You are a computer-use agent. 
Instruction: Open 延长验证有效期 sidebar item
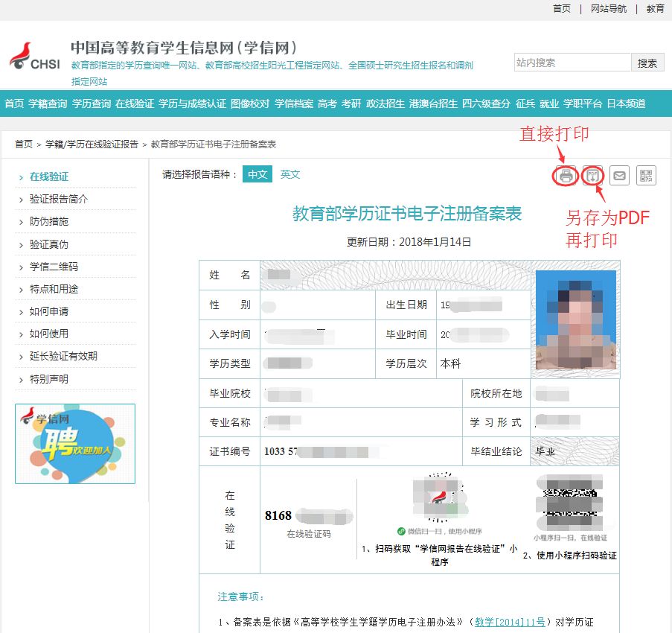63,356
